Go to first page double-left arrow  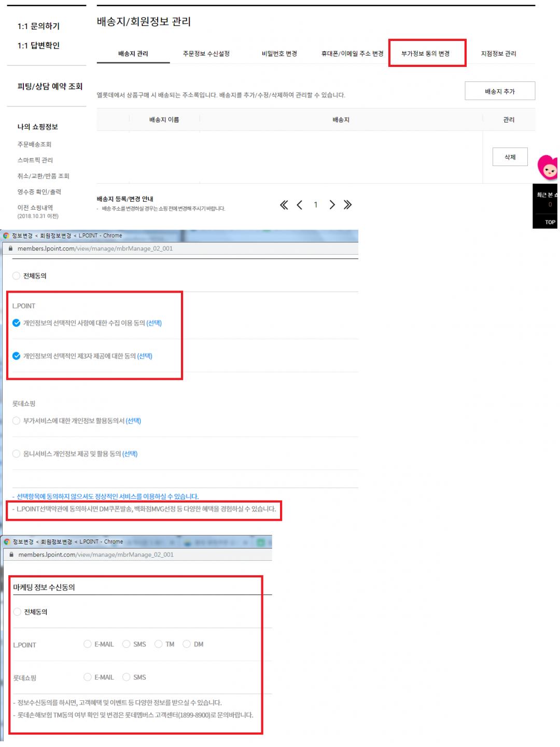pyautogui.click(x=284, y=205)
